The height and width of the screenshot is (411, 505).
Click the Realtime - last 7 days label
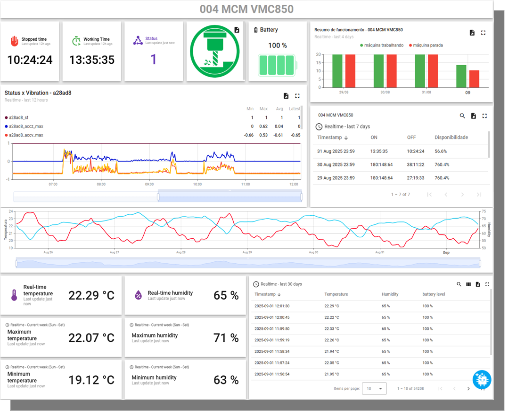pyautogui.click(x=347, y=126)
